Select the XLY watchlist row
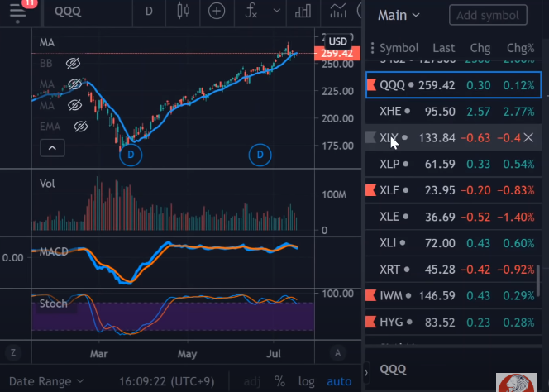 [x=453, y=137]
